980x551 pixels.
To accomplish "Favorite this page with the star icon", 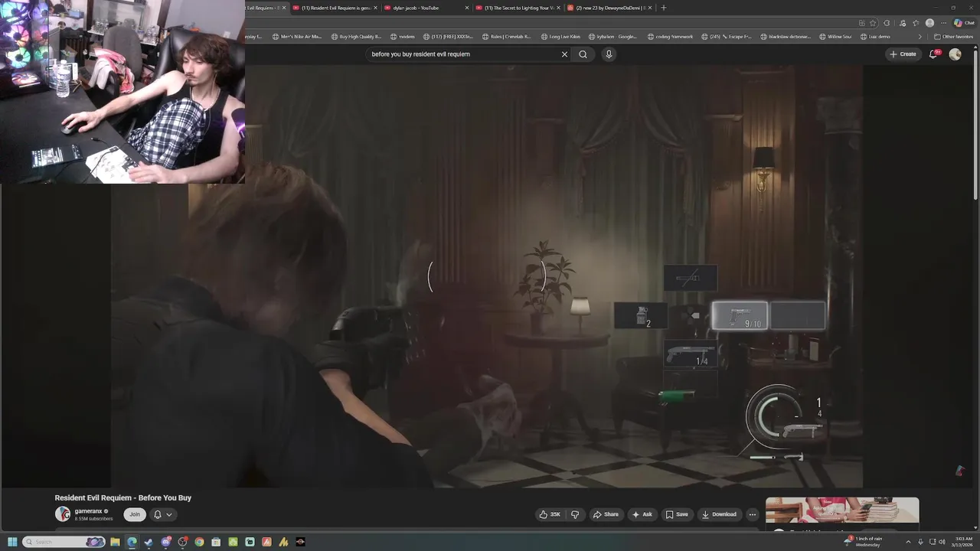I will 873,23.
